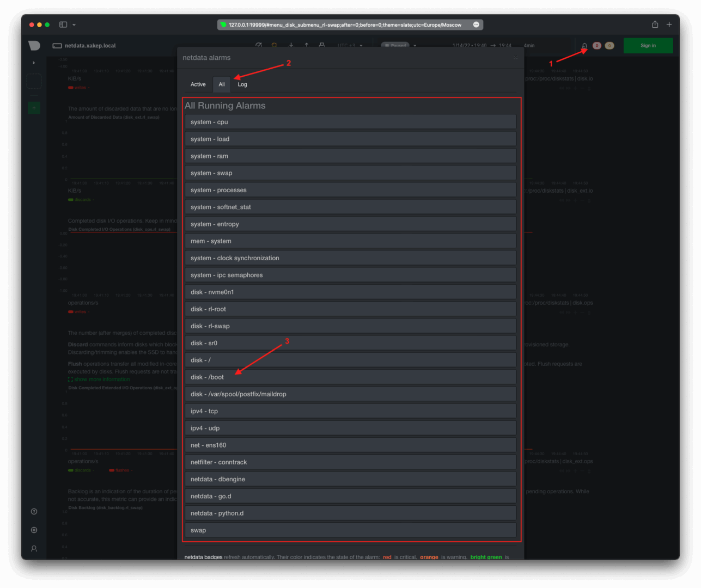Expand system - clock synchronization alarm group
This screenshot has width=701, height=588.
(x=350, y=258)
